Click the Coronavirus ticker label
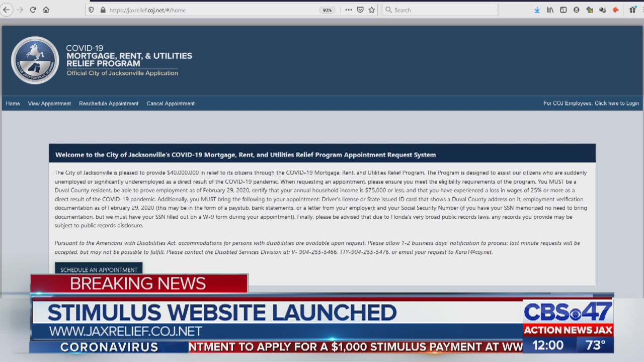 (109, 347)
